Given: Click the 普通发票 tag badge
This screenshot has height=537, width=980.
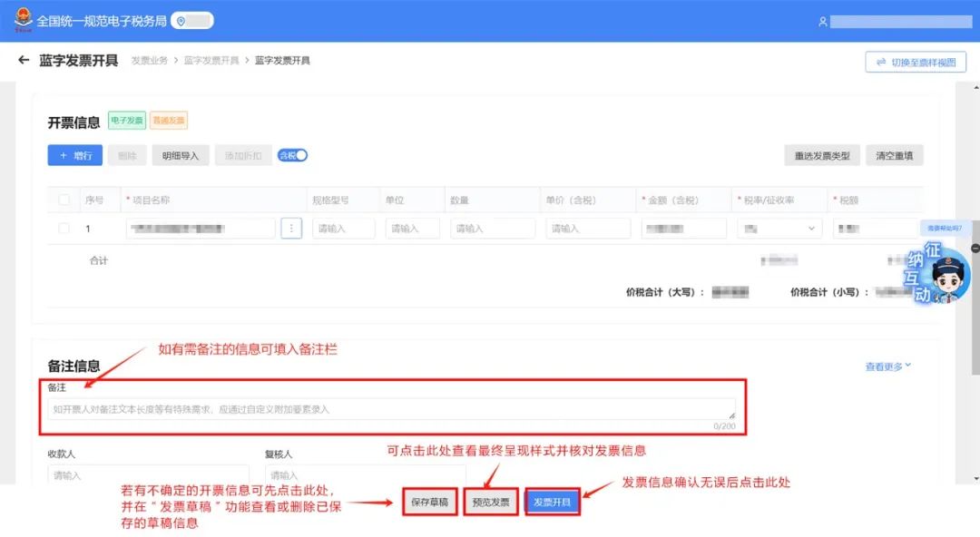Looking at the screenshot, I should tap(168, 120).
